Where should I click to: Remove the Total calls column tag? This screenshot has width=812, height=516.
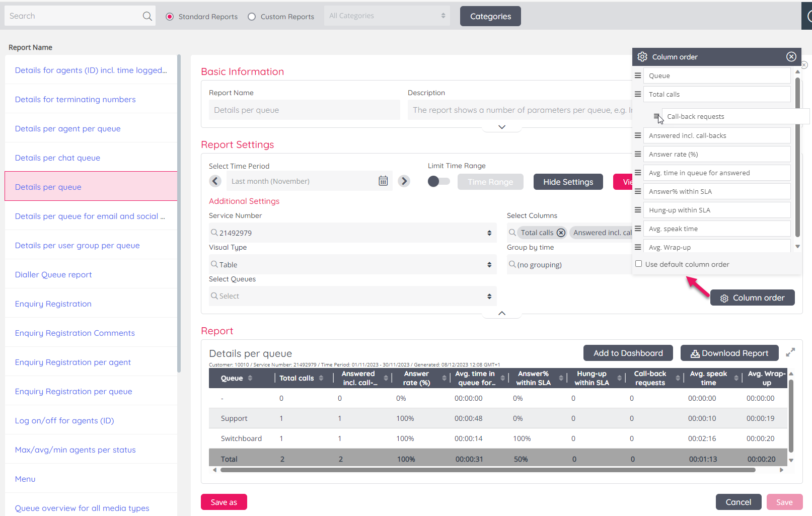561,233
